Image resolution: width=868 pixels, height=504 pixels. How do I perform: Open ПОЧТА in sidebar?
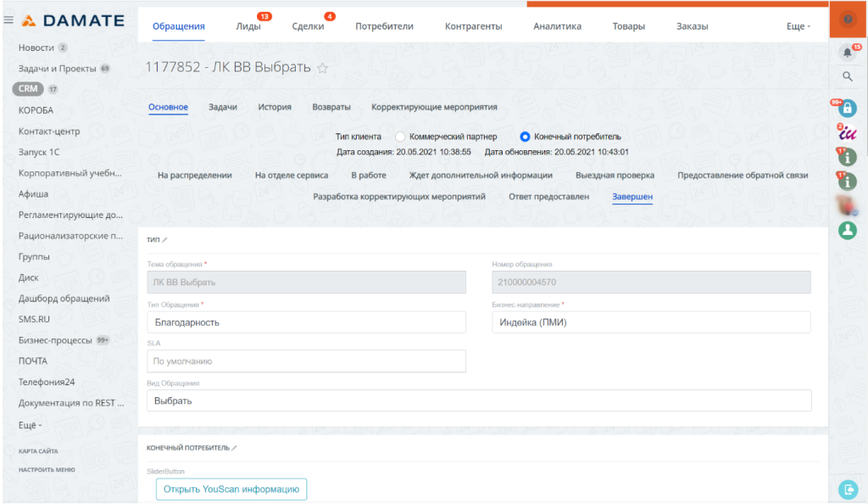click(x=33, y=361)
